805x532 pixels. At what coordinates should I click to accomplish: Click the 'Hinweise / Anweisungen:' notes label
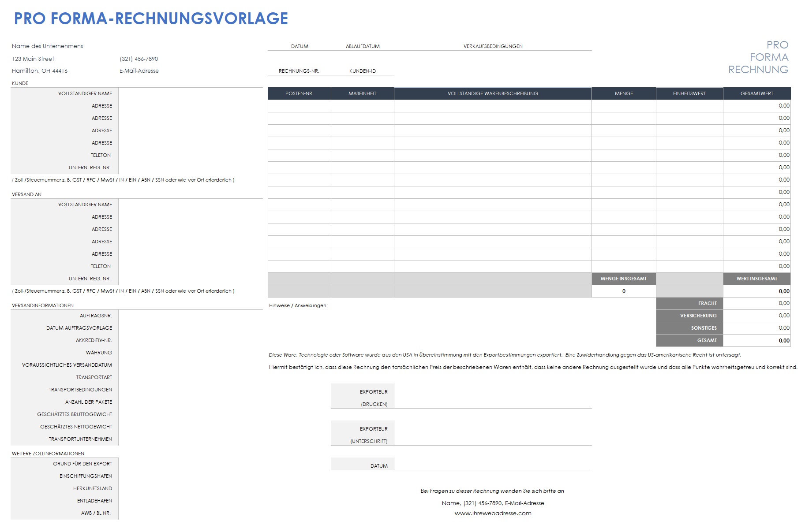(298, 305)
